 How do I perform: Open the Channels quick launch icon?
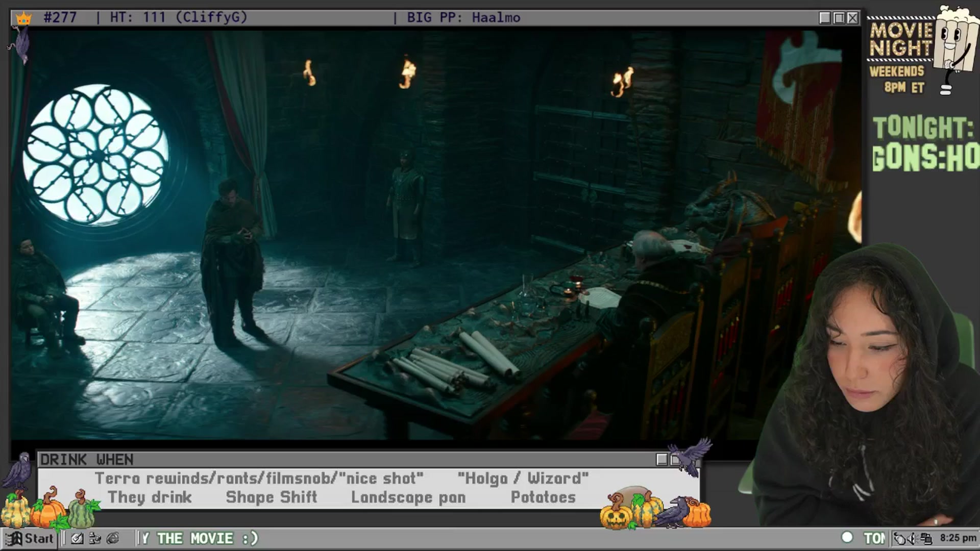[x=95, y=538]
